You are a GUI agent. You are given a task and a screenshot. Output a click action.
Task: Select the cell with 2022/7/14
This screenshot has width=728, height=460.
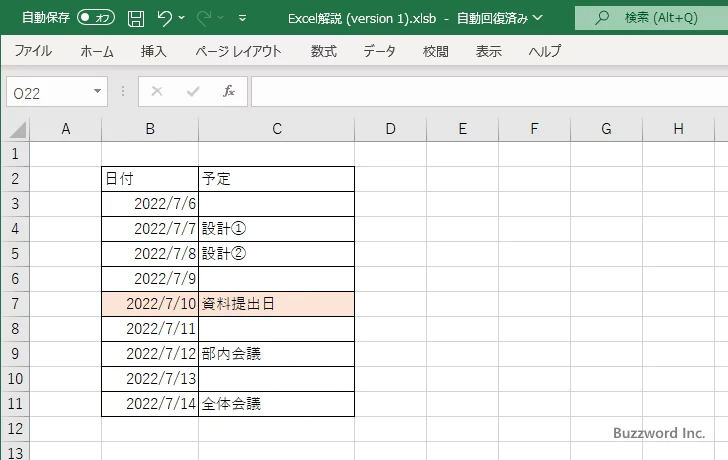[150, 404]
